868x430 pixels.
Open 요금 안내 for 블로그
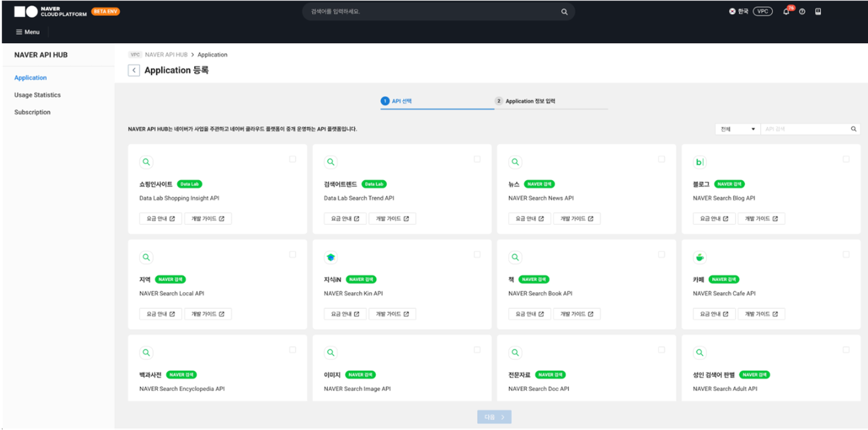click(x=714, y=219)
